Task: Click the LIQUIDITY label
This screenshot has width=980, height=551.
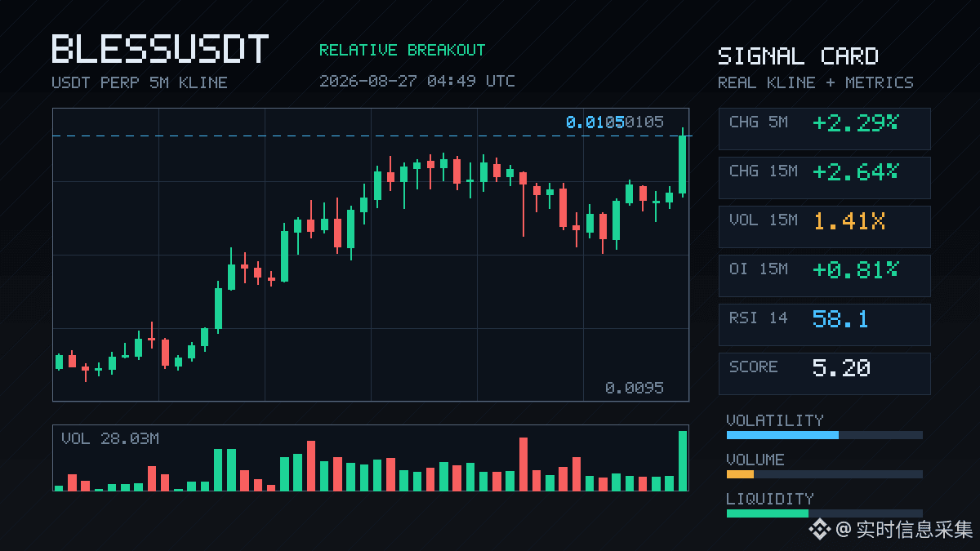Action: point(770,499)
